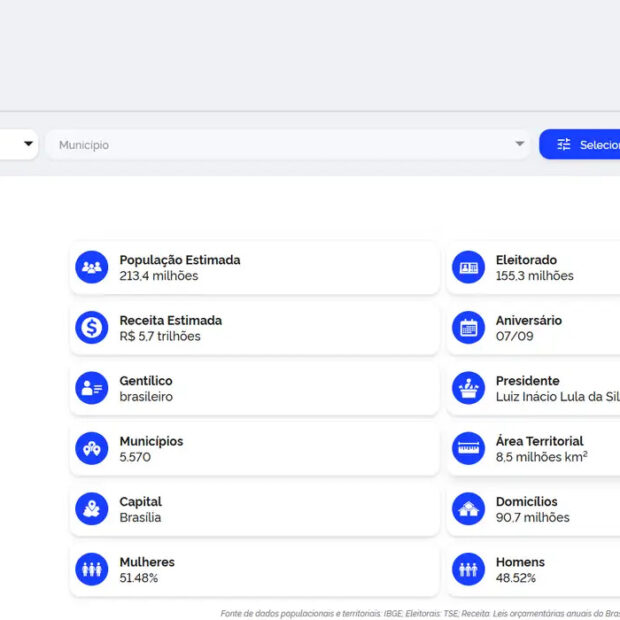Click the Capital location pin icon
Image resolution: width=620 pixels, height=620 pixels.
[x=92, y=509]
